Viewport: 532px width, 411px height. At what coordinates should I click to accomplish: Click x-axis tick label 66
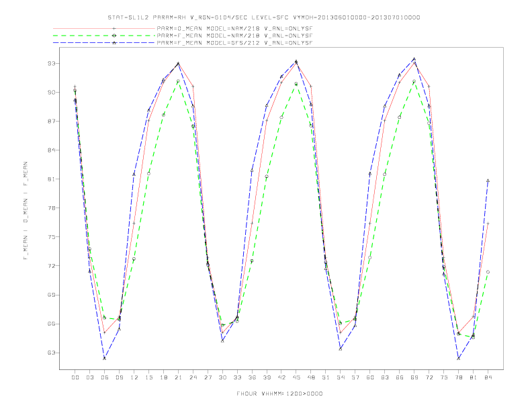click(400, 377)
